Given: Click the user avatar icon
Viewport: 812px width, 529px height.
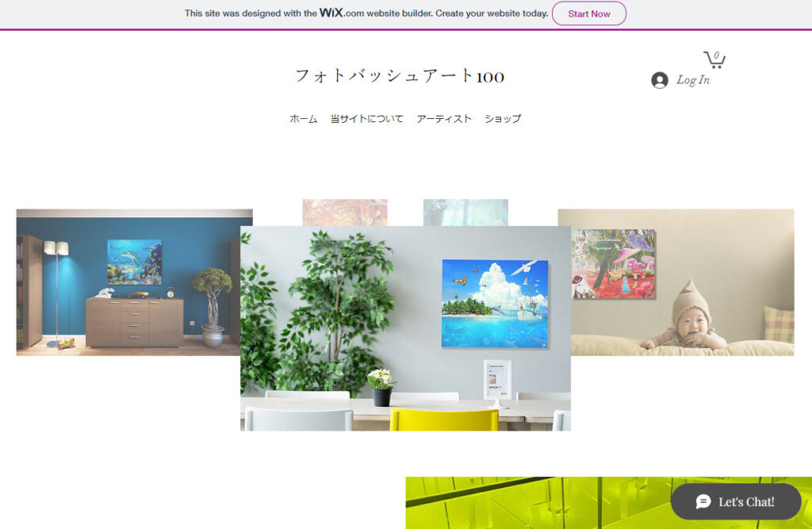Looking at the screenshot, I should coord(659,80).
